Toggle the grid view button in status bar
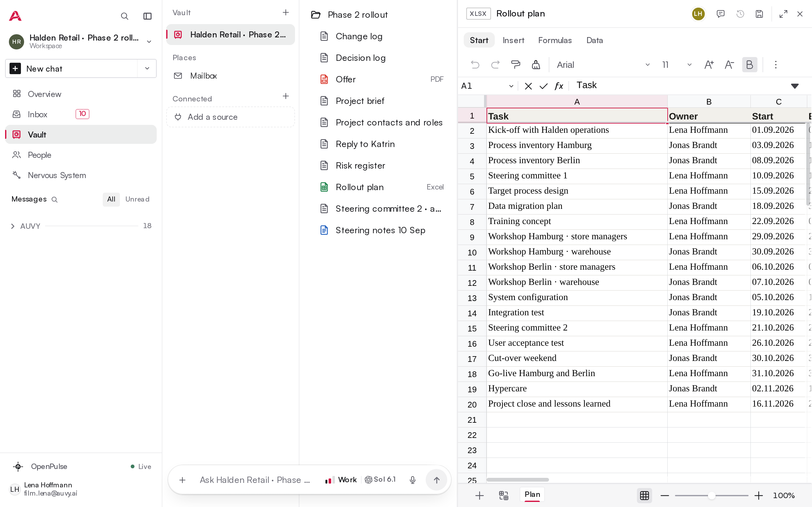 point(644,495)
